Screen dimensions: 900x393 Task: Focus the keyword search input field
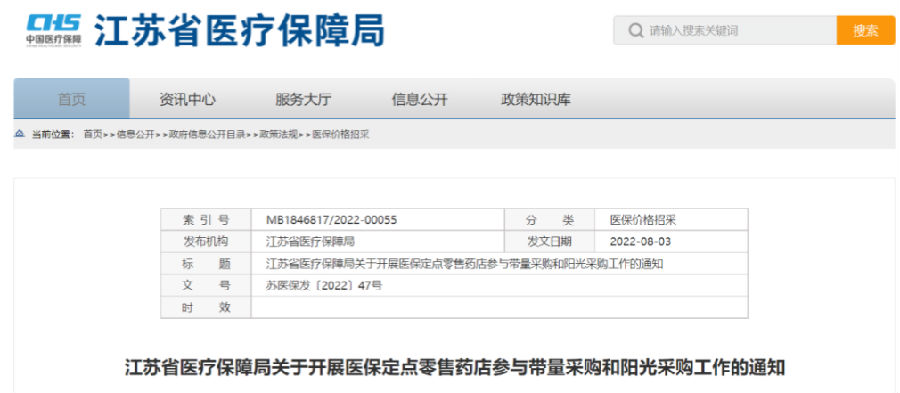tap(725, 30)
